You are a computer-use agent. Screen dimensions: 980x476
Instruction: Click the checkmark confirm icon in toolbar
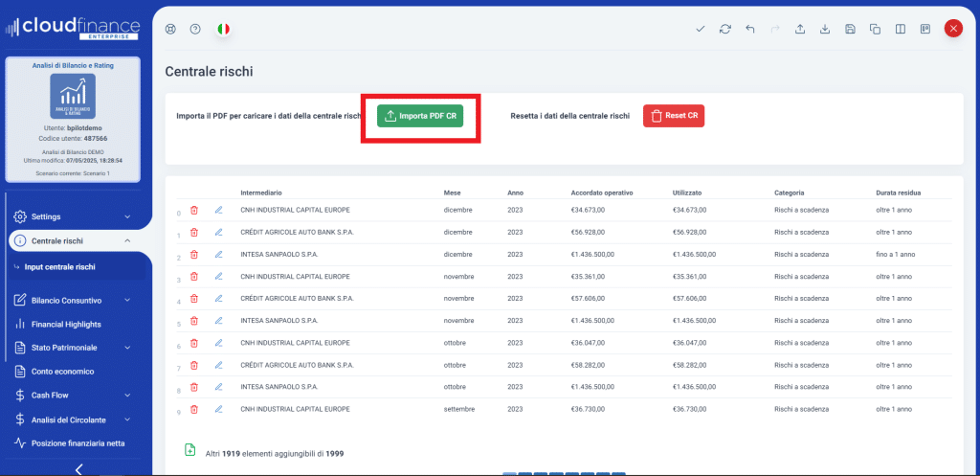click(700, 29)
